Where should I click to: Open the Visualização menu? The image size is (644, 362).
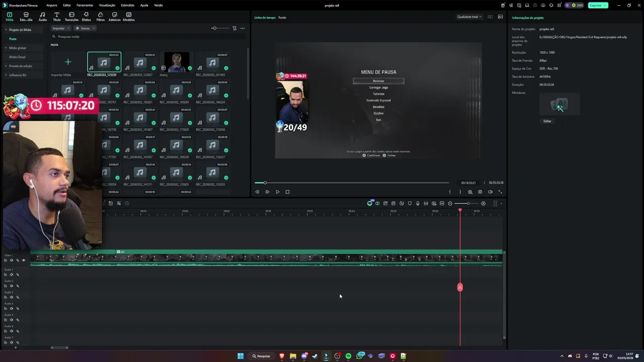click(x=107, y=5)
